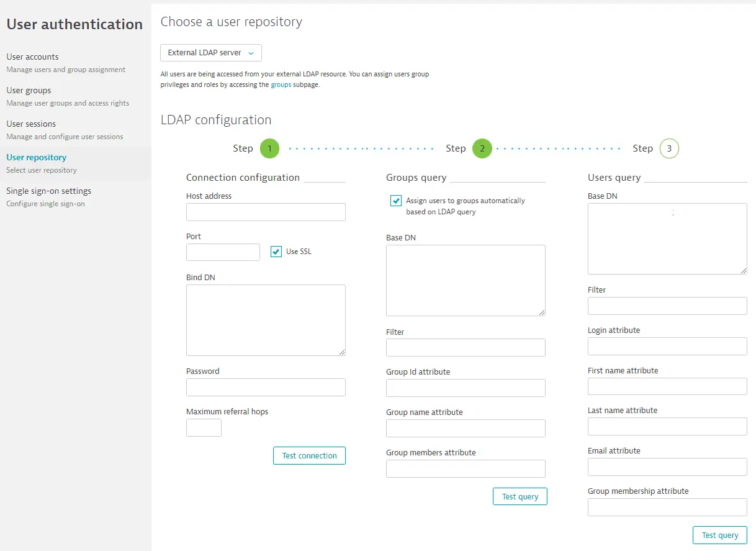Click the Bind DN text area
756x551 pixels.
pyautogui.click(x=266, y=320)
